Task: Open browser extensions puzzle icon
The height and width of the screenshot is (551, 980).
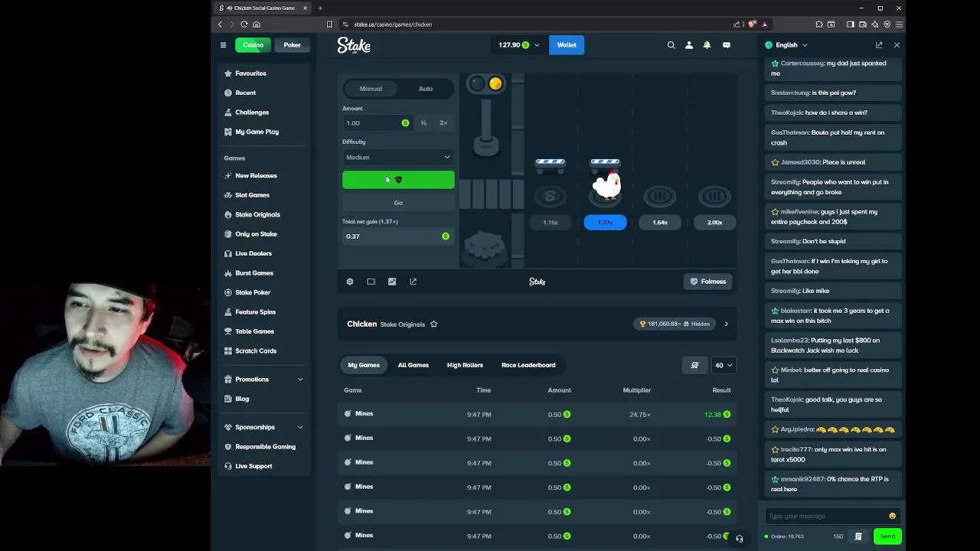Action: pyautogui.click(x=819, y=24)
